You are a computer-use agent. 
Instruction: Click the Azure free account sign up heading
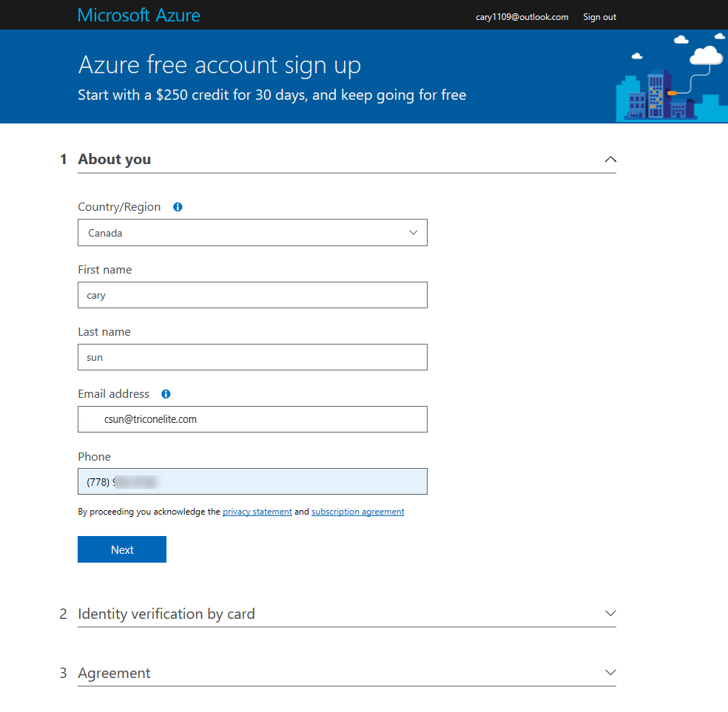(x=220, y=65)
